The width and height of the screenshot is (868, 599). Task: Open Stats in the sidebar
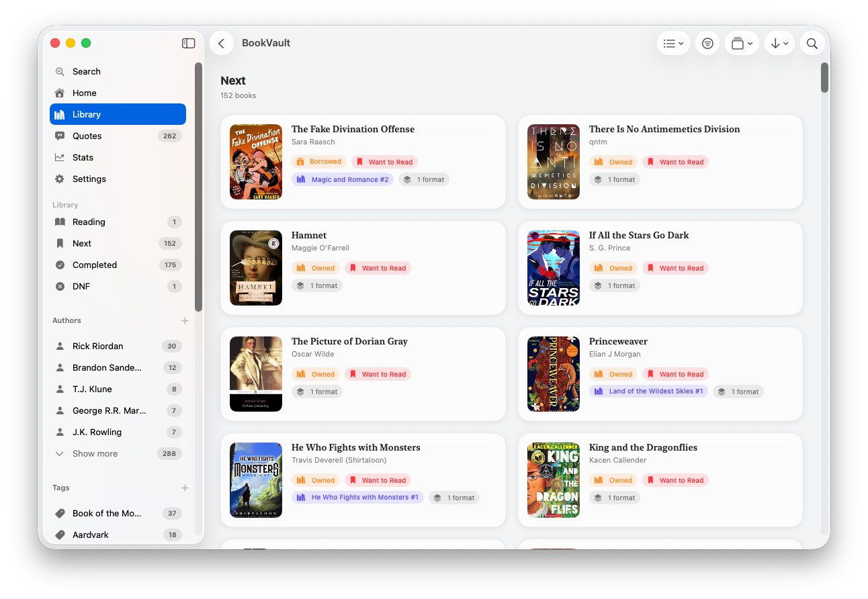118,157
